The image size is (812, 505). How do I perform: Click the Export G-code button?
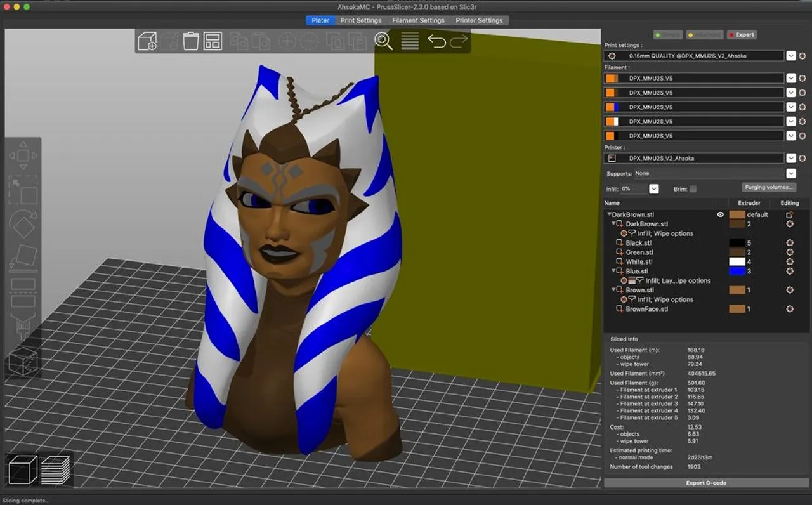click(706, 483)
